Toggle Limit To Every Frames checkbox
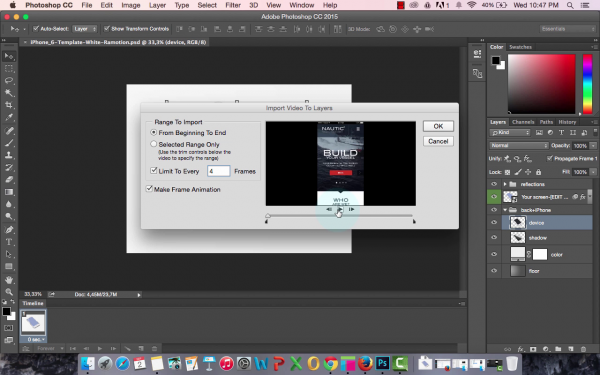 [x=153, y=171]
